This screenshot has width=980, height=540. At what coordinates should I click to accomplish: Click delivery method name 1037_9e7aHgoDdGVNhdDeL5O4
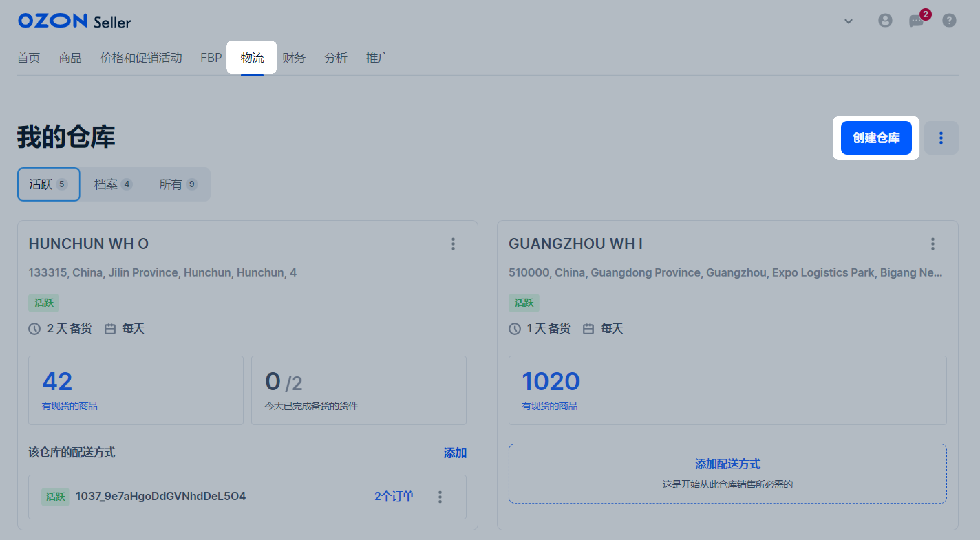pos(161,496)
